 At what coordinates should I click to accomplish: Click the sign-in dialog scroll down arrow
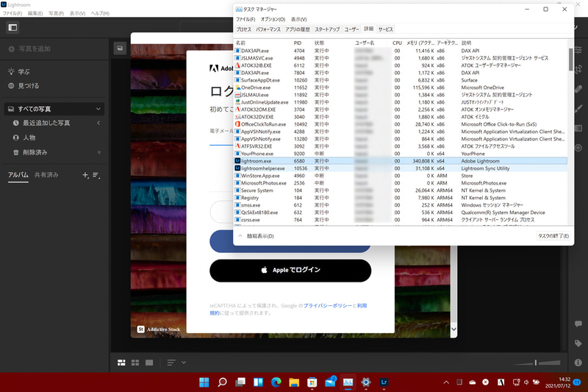(453, 329)
